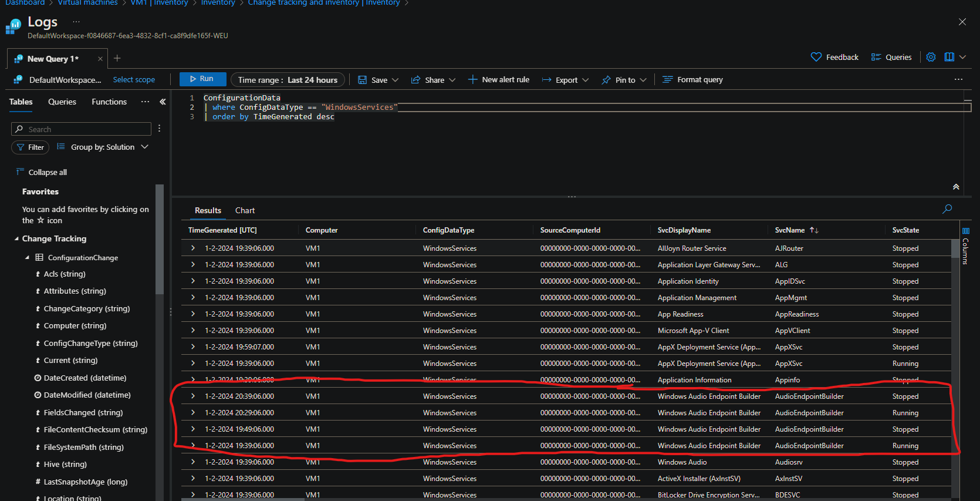The height and width of the screenshot is (501, 980).
Task: Switch to the Tables tab
Action: tap(21, 102)
